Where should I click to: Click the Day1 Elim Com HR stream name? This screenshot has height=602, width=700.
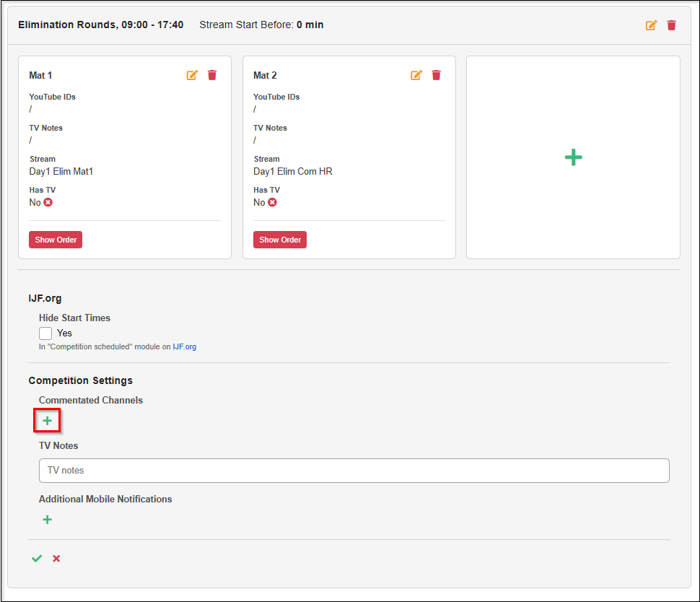(292, 172)
